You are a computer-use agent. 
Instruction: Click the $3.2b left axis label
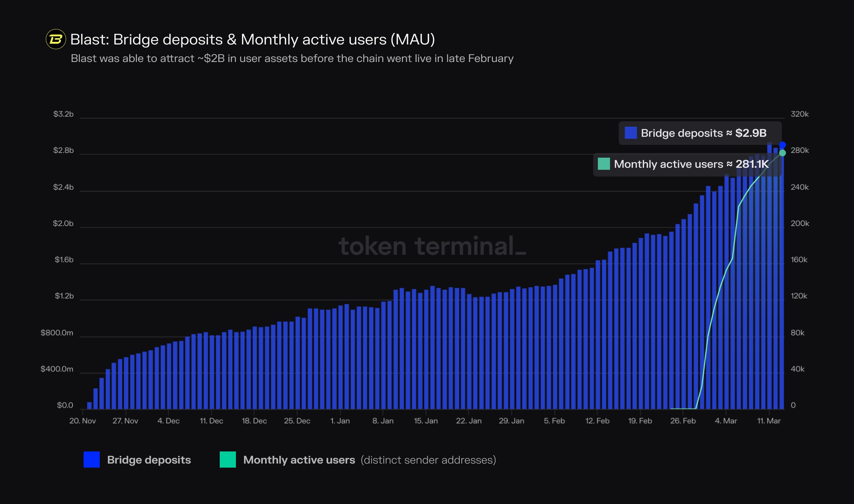coord(63,114)
